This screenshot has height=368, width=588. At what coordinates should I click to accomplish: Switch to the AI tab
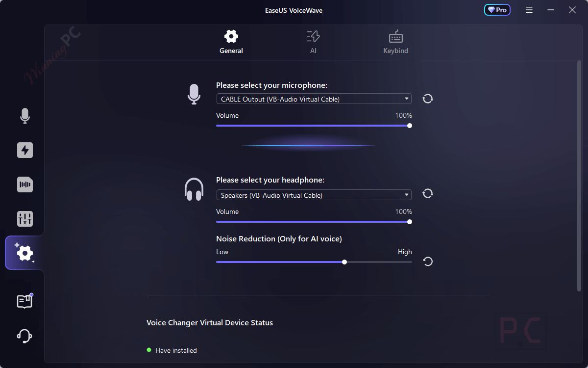point(313,42)
